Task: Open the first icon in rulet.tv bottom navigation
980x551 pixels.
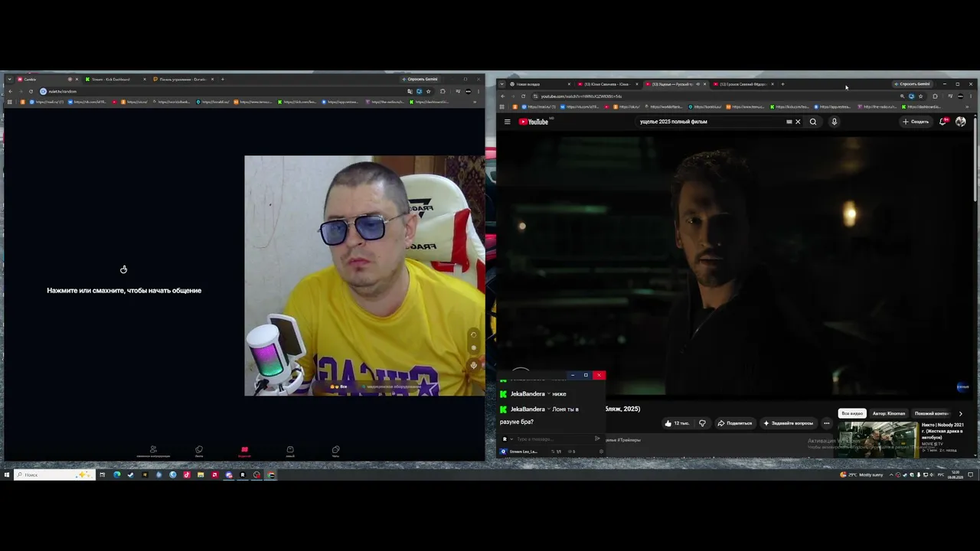Action: tap(153, 451)
